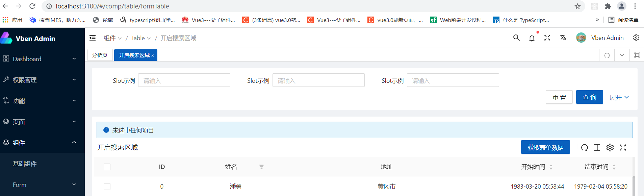Sort by the 结束时间 column
The image size is (644, 196).
(x=600, y=167)
